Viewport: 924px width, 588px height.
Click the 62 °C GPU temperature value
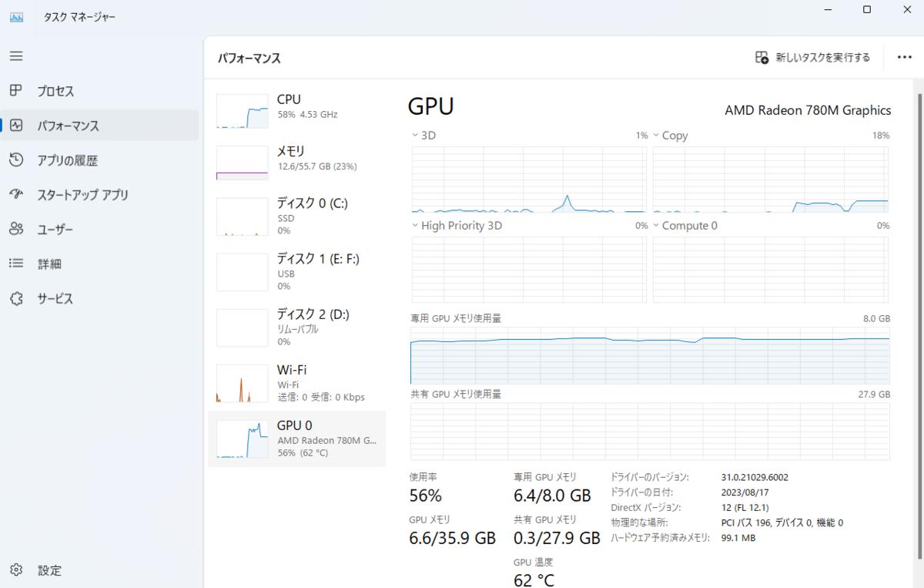point(534,580)
